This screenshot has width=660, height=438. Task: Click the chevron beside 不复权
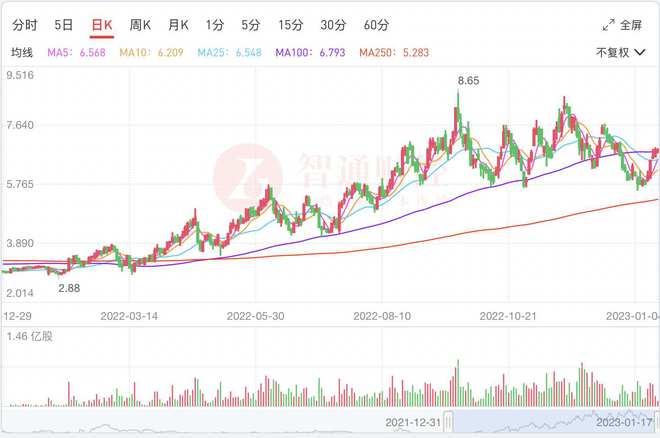[639, 53]
